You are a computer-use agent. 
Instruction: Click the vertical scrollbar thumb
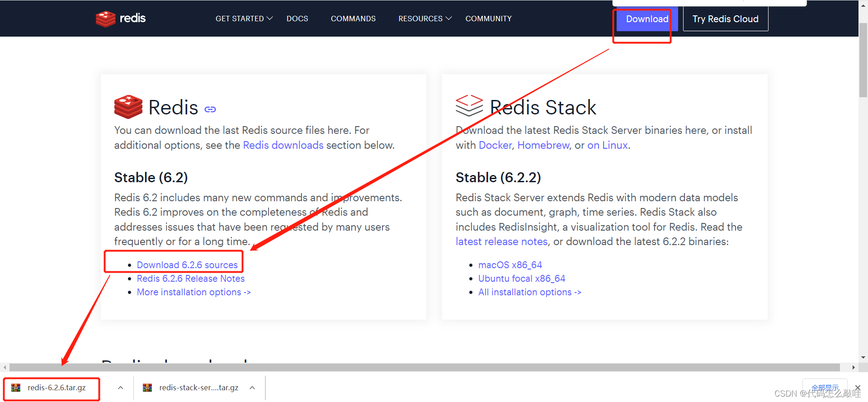pos(863,60)
